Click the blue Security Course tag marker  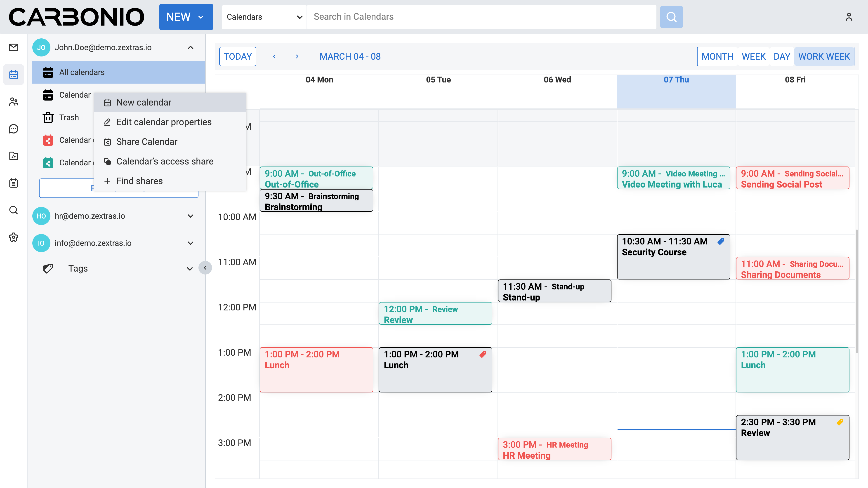pos(721,242)
